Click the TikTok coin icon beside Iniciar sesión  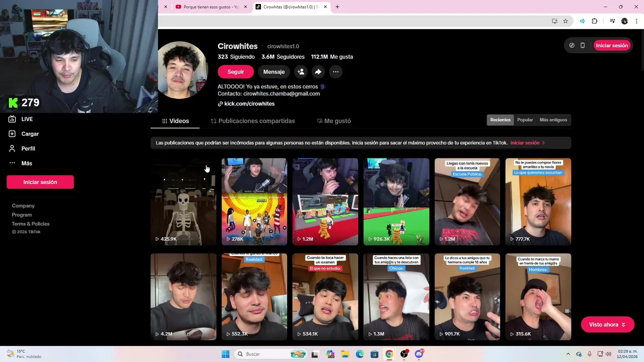click(x=572, y=45)
